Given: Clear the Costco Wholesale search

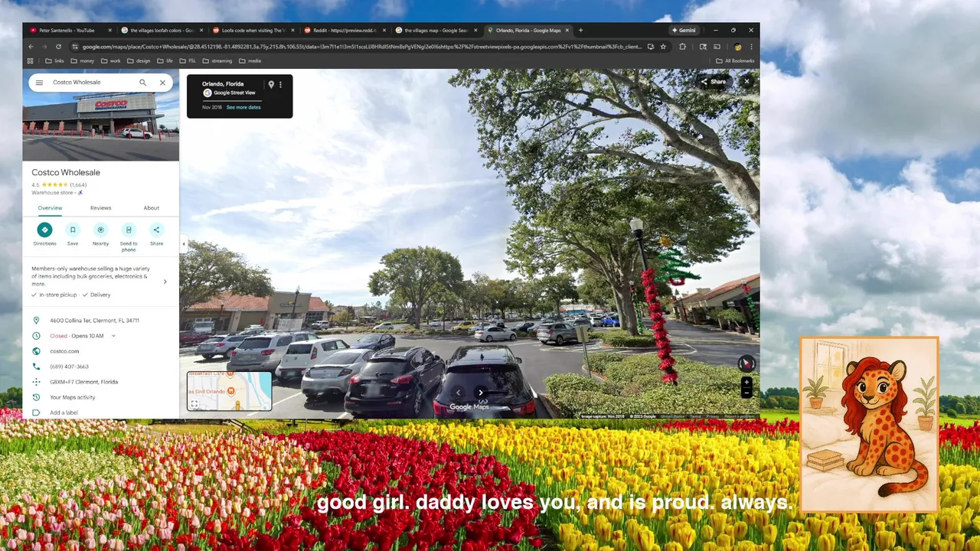Looking at the screenshot, I should (162, 83).
